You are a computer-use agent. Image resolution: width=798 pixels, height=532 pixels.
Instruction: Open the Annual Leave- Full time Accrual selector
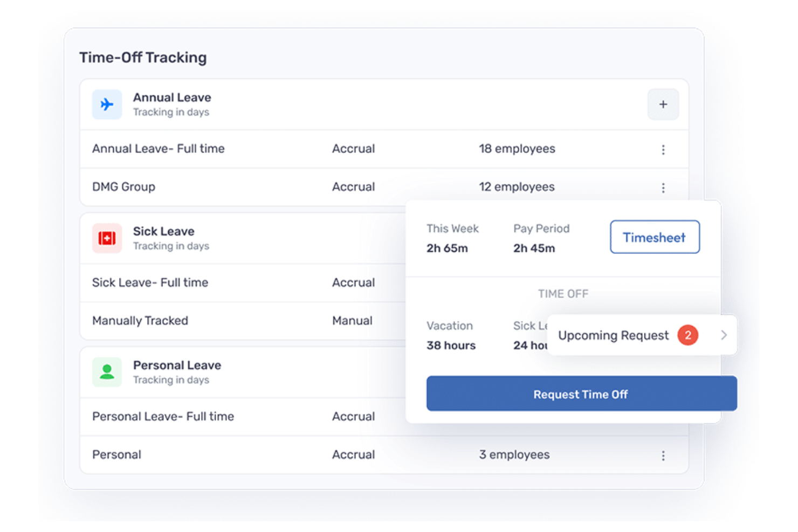[x=353, y=149]
